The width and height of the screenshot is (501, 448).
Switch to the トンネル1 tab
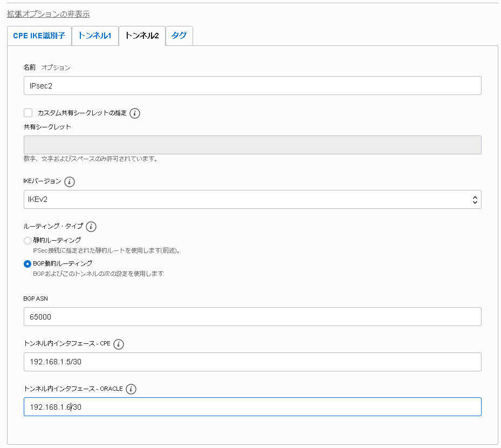pos(95,36)
